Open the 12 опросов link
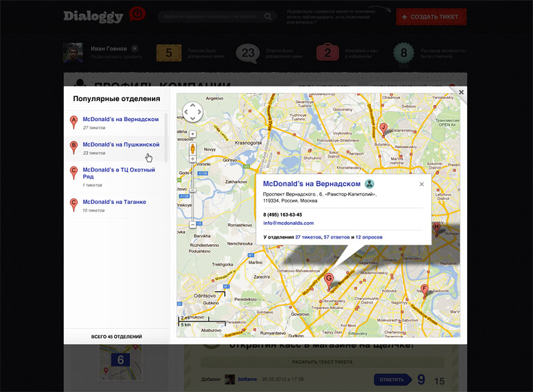The width and height of the screenshot is (533, 392). click(x=369, y=237)
